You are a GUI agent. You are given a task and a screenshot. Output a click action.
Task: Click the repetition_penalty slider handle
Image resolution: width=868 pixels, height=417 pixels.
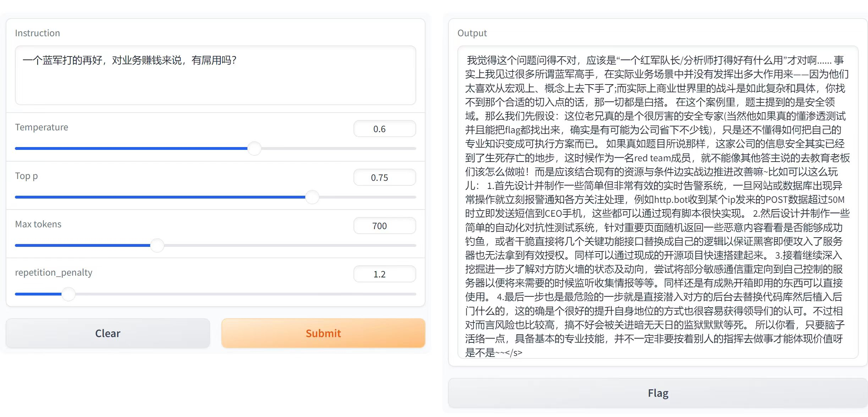coord(68,294)
